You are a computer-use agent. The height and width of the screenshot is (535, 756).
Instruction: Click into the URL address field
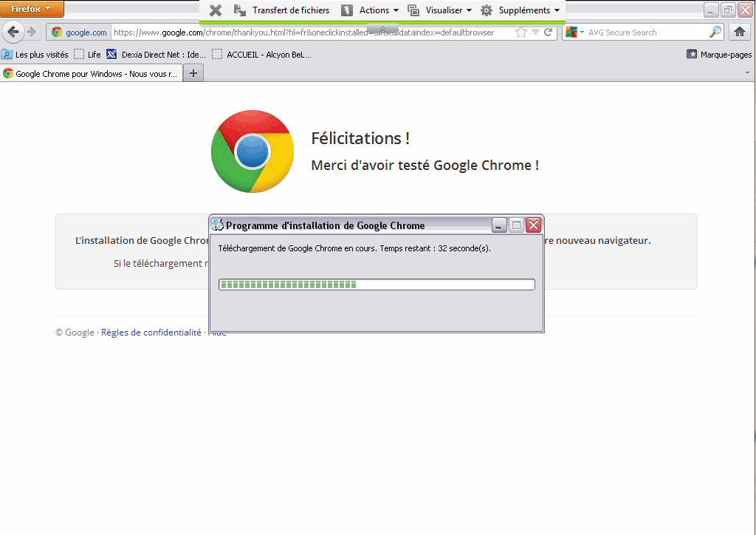point(311,33)
